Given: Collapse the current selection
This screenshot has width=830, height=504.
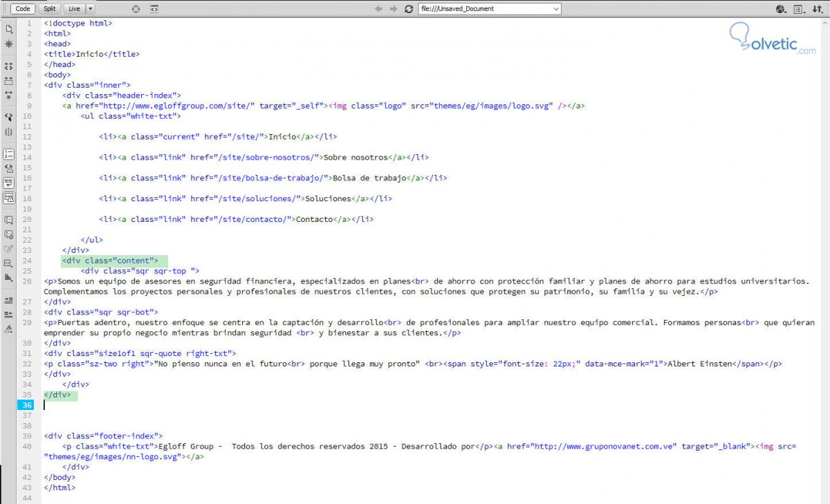Looking at the screenshot, I should pos(9,80).
